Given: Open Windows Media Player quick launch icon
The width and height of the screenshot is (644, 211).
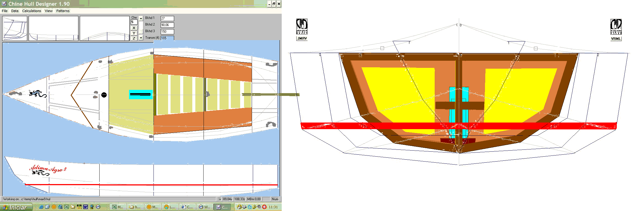Looking at the screenshot, I should point(98,207).
